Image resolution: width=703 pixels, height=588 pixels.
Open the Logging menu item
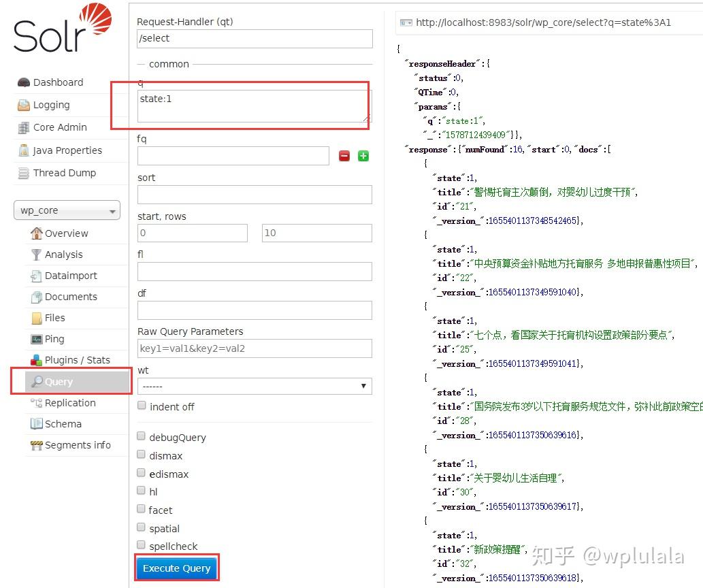[52, 105]
